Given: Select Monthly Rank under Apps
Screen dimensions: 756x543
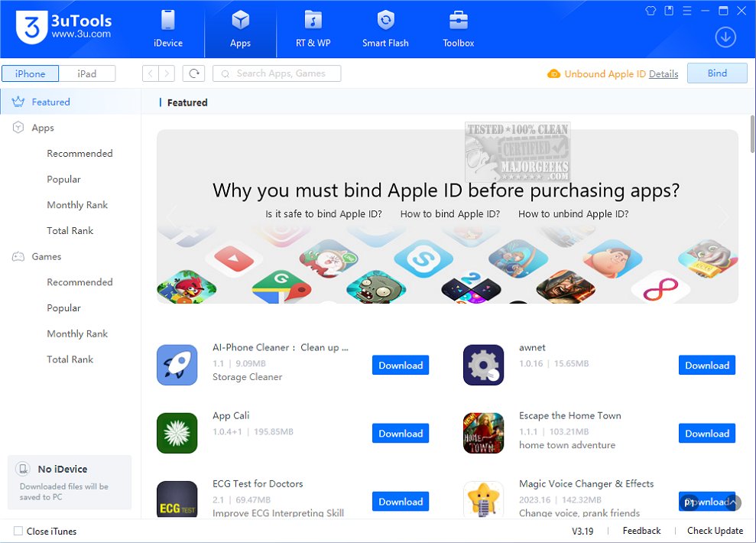Looking at the screenshot, I should point(77,205).
